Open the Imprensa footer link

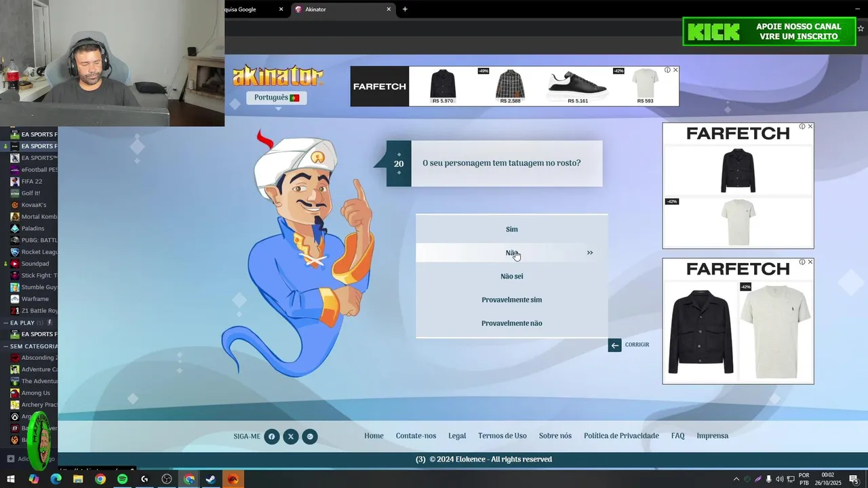712,436
